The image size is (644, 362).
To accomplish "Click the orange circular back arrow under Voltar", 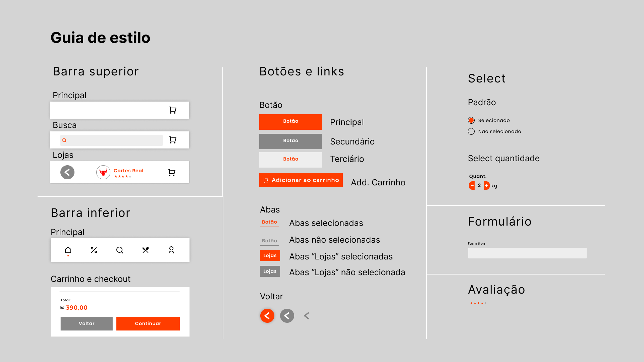I will coord(267,316).
